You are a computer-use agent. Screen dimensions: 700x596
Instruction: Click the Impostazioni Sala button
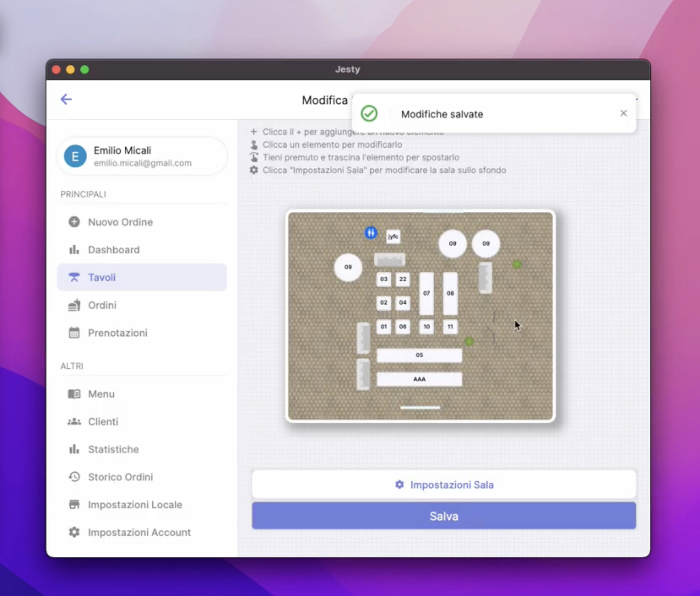pyautogui.click(x=444, y=484)
